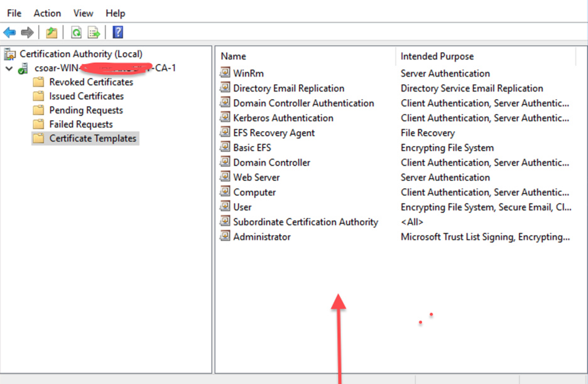Open the View menu

pyautogui.click(x=83, y=13)
